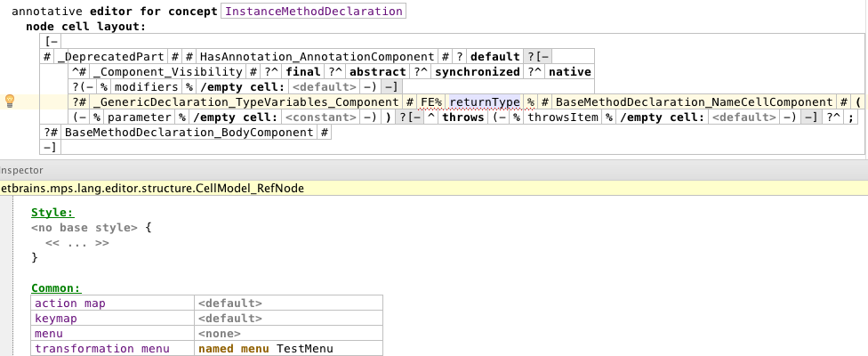Click the no base style placeholder
The image size is (868, 356).
(84, 227)
